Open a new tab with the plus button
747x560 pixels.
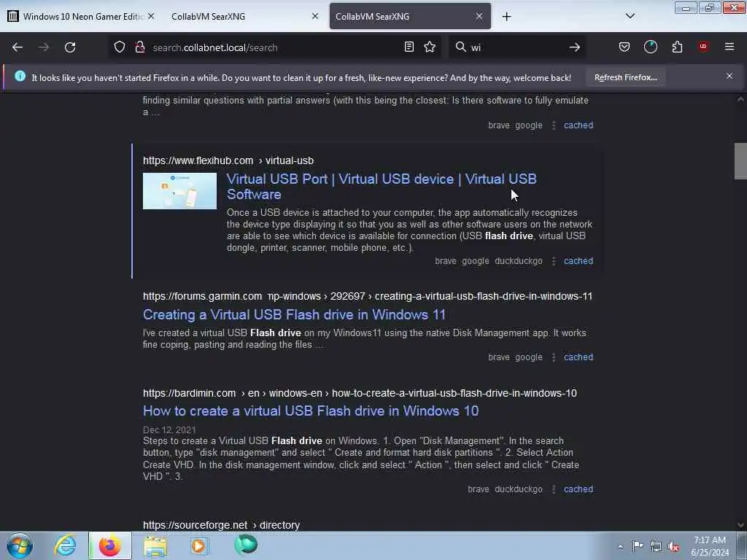click(506, 17)
